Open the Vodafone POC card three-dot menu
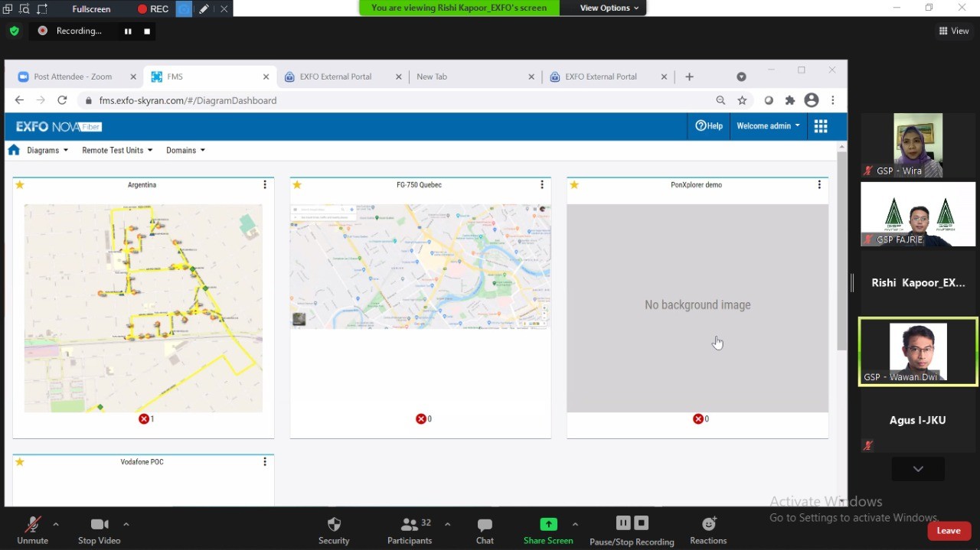This screenshot has height=550, width=980. coord(265,462)
